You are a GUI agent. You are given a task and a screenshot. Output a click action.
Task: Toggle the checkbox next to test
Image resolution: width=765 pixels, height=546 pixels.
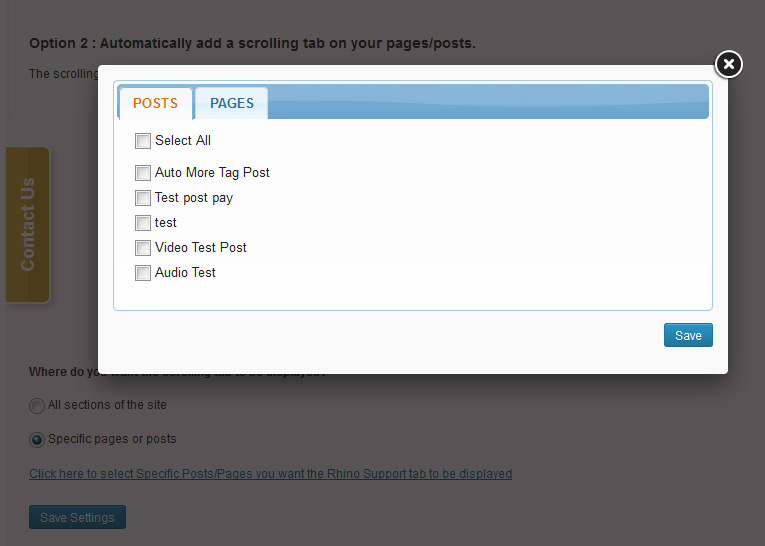tap(142, 223)
